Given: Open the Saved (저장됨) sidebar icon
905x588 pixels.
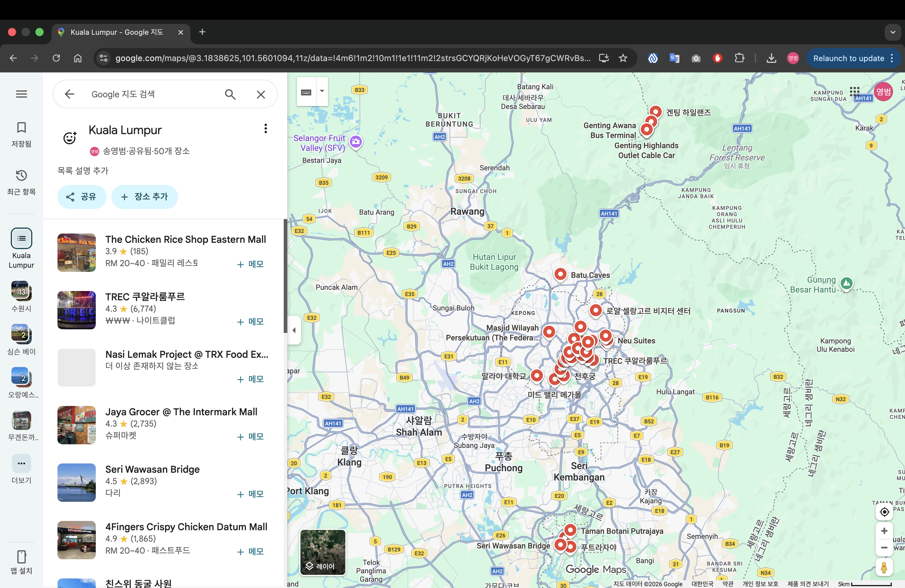Looking at the screenshot, I should [x=21, y=128].
